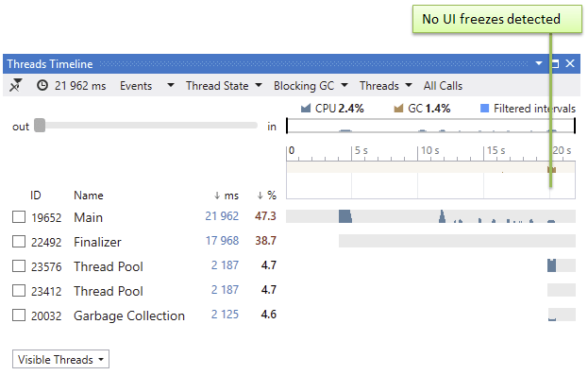Click the Filtered intervals blue square

(484, 109)
